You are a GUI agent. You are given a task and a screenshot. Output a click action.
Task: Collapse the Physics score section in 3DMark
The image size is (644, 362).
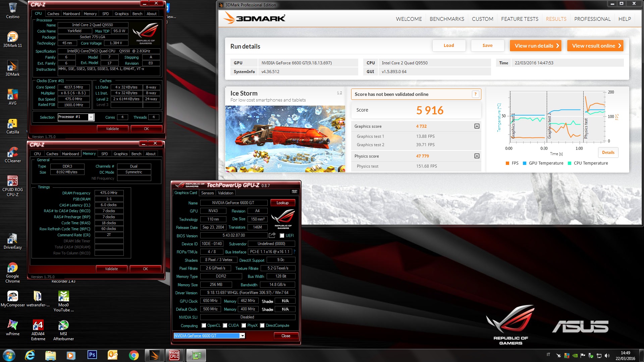click(x=477, y=156)
